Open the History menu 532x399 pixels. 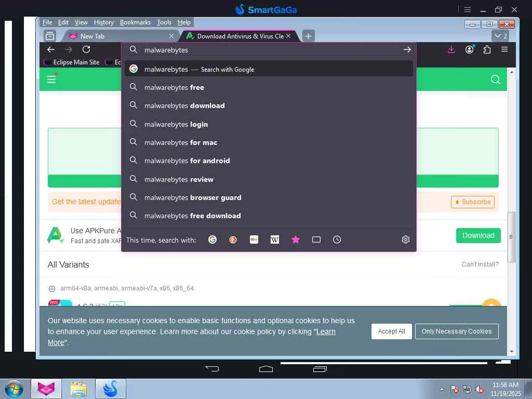(104, 22)
